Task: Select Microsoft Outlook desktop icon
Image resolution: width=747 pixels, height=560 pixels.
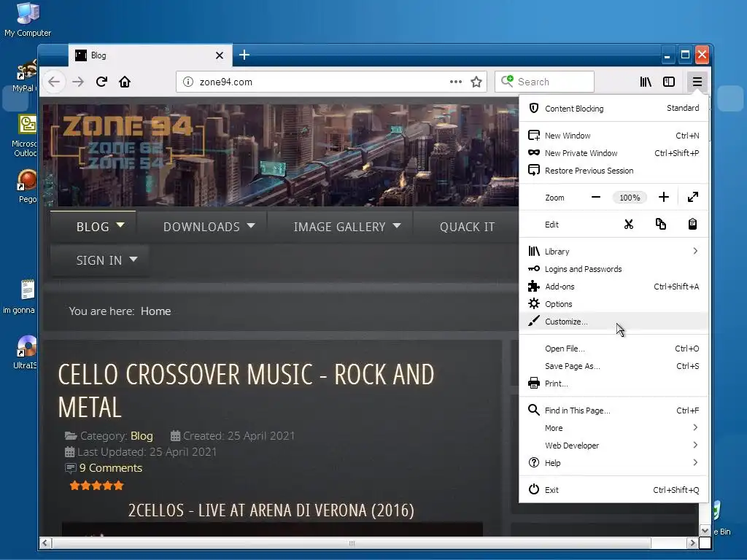Action: pos(25,136)
